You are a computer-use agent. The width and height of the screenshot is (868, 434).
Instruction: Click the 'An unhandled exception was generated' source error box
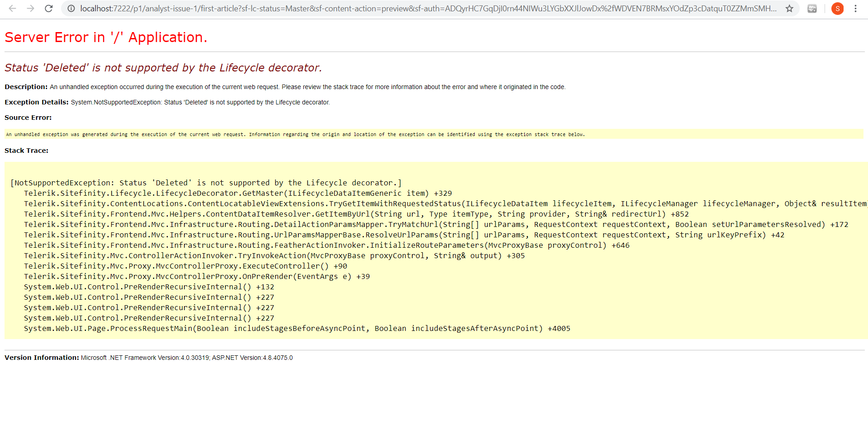point(434,134)
